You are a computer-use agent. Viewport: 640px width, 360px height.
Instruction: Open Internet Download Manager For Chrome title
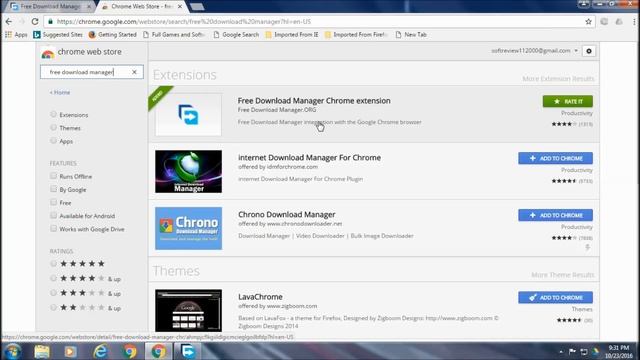[309, 157]
